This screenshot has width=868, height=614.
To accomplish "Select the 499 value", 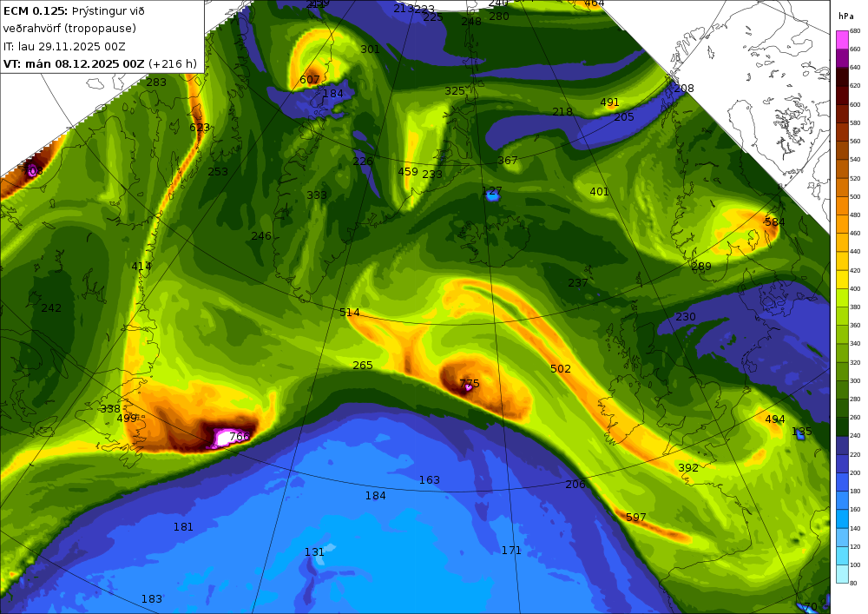I will [127, 419].
